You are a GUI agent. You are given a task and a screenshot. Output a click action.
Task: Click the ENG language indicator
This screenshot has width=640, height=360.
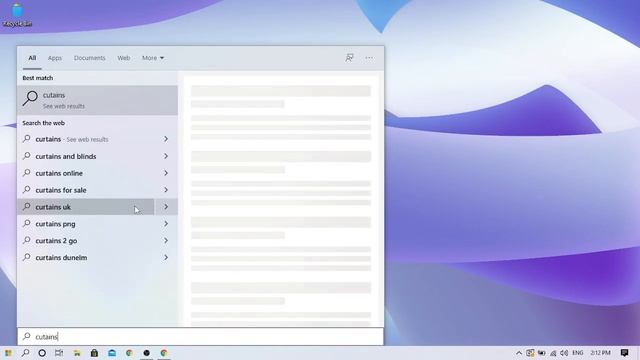coord(578,353)
